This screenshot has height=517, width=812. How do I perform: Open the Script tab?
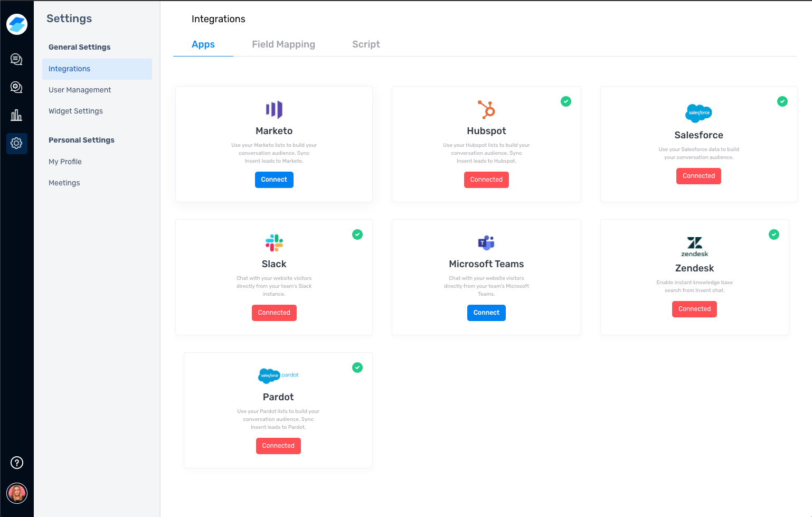366,44
